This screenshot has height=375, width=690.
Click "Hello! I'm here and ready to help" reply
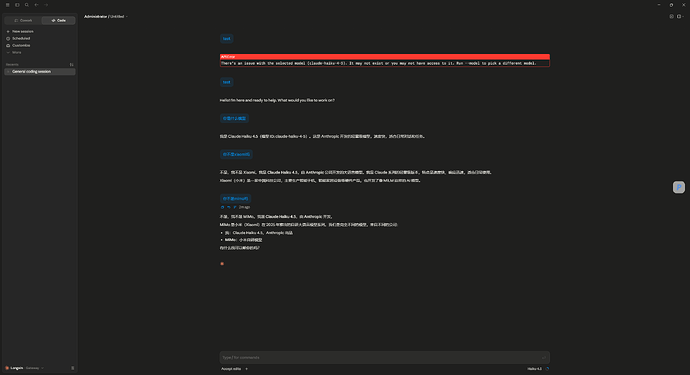[x=277, y=100]
